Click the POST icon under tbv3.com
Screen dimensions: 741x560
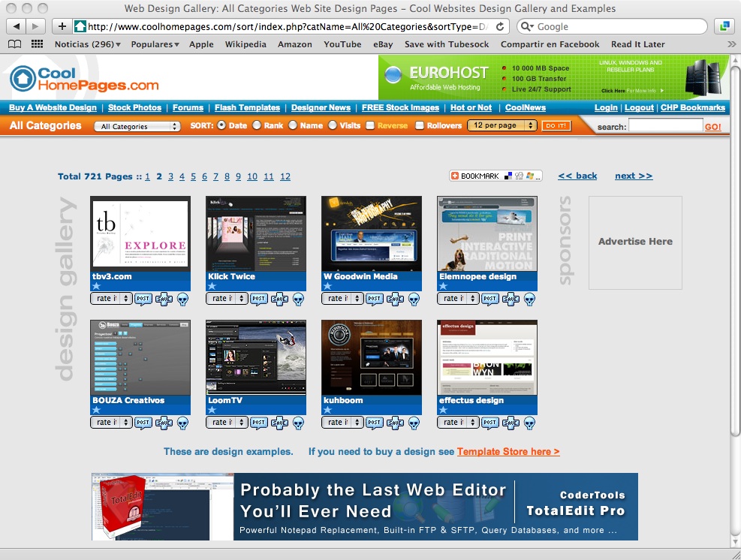(143, 299)
